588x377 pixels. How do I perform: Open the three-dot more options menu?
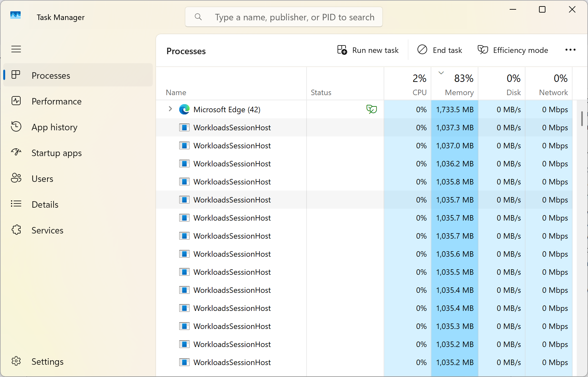(570, 50)
